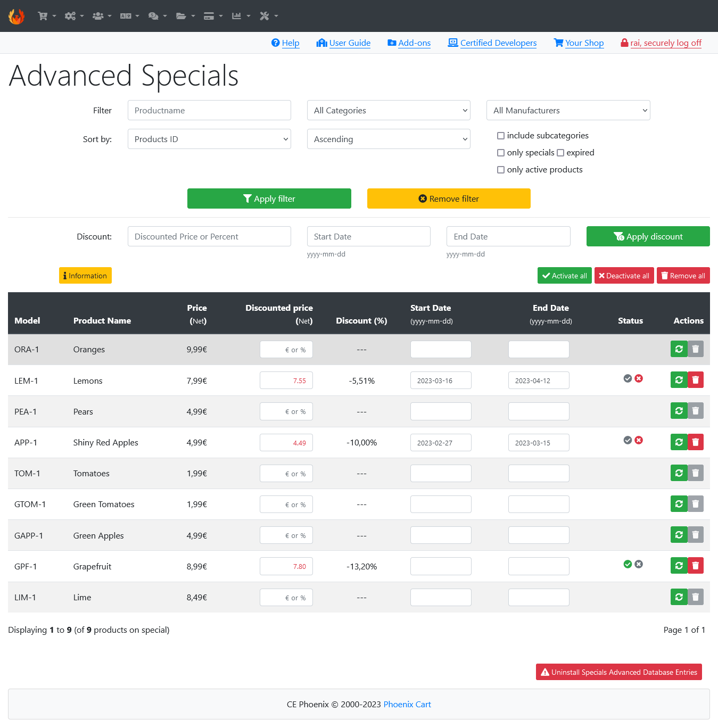This screenshot has height=728, width=718.
Task: Click refresh icon for Tomatoes row
Action: coord(679,473)
